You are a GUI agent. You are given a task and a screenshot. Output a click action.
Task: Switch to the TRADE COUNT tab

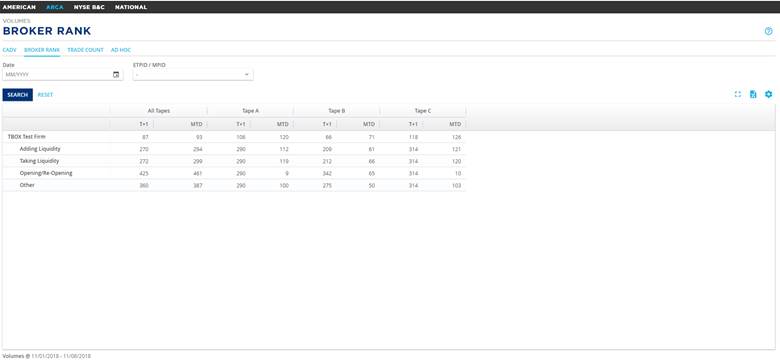point(86,50)
